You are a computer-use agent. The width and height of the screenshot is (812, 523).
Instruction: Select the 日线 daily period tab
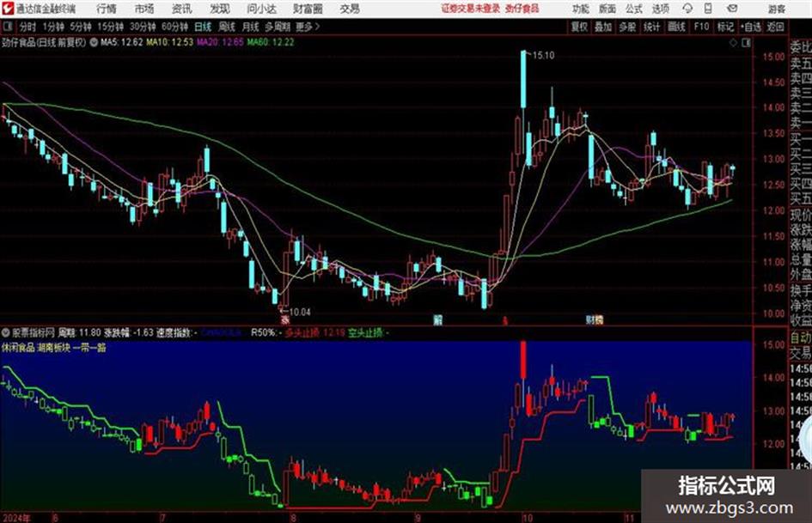(x=203, y=27)
